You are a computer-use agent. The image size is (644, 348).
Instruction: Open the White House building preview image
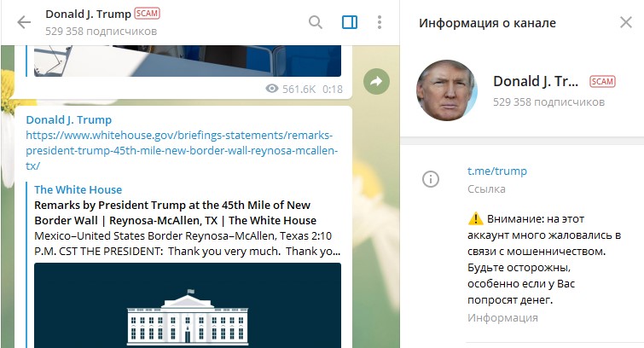tap(188, 305)
